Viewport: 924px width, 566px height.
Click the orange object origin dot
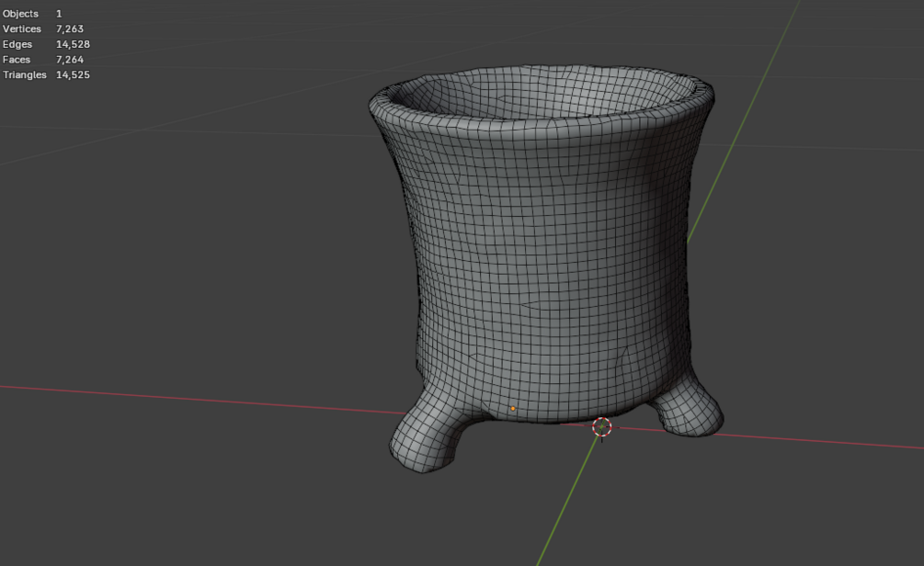pyautogui.click(x=513, y=406)
